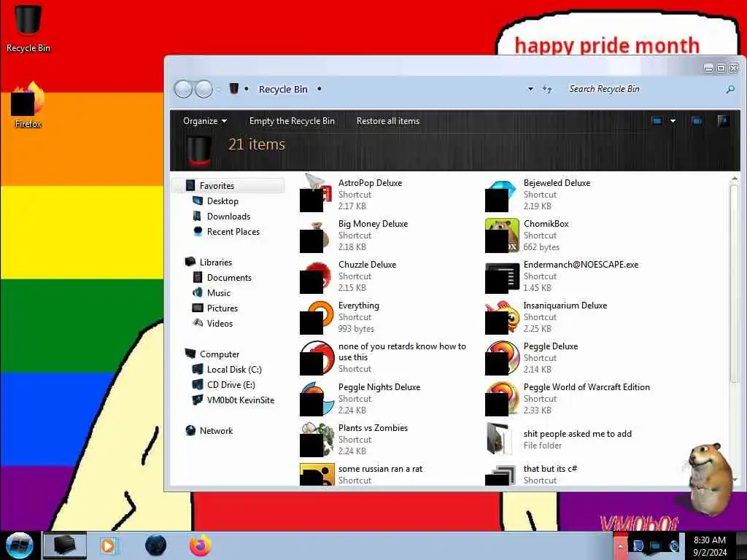Click the Recycle Bin taskbar button
The width and height of the screenshot is (747, 560).
click(65, 545)
